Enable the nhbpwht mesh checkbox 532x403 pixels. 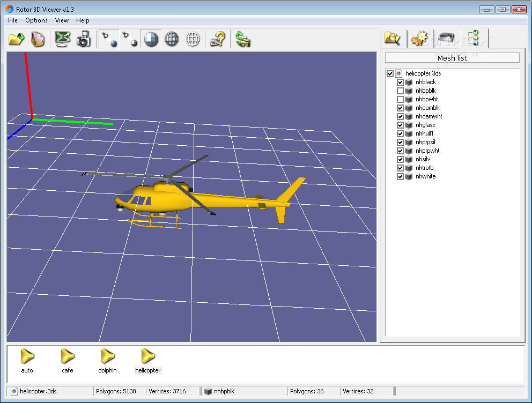401,99
